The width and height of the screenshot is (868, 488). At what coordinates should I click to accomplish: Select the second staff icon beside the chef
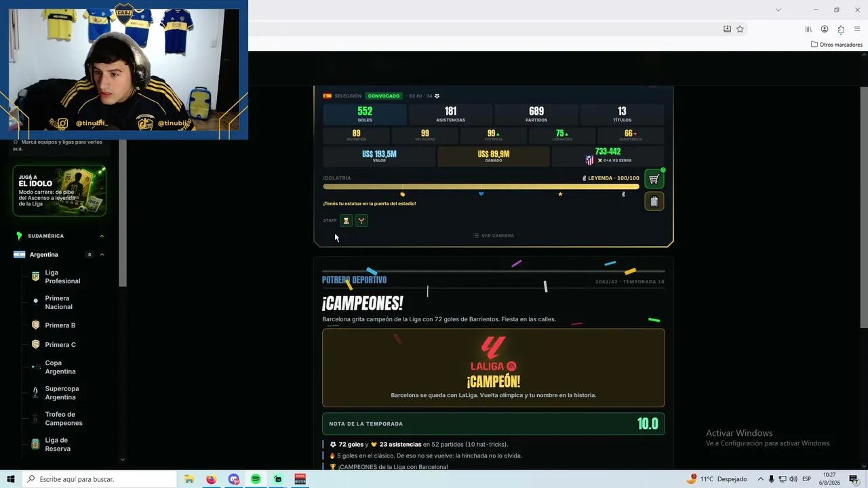pos(361,220)
